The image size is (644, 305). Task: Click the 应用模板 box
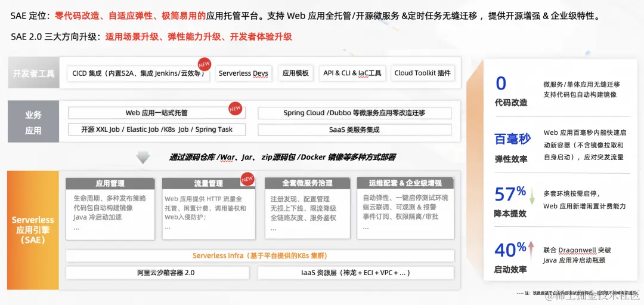[296, 73]
